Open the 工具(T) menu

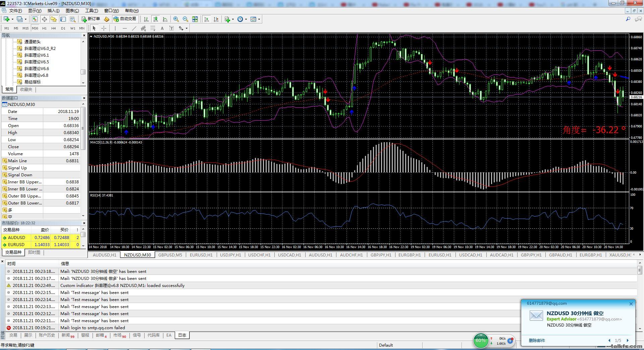coord(92,10)
